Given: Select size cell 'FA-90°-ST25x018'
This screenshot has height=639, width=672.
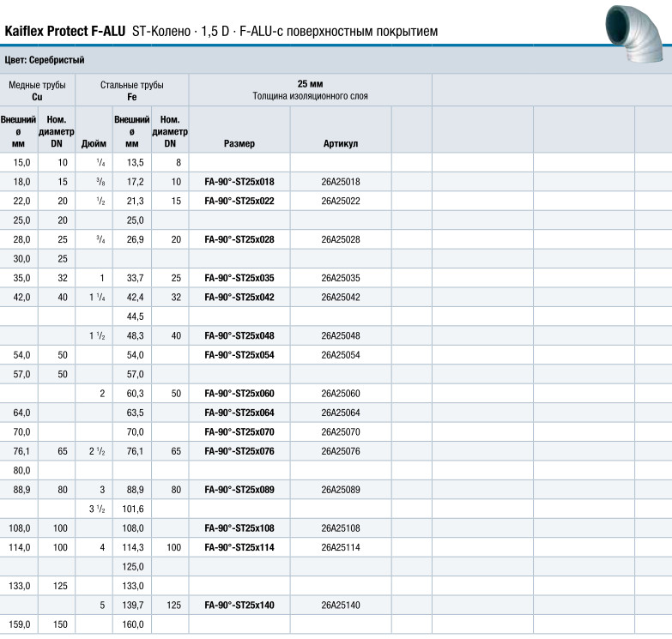Looking at the screenshot, I should (239, 182).
